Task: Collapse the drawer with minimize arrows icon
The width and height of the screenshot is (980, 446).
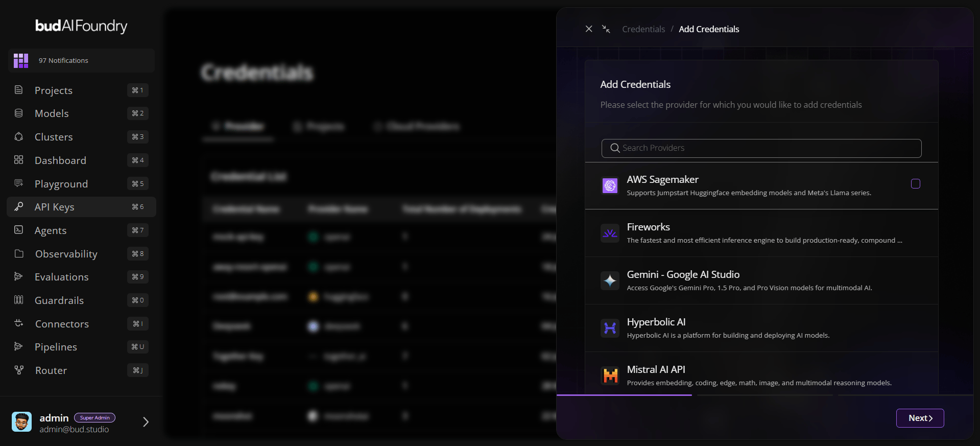Action: pyautogui.click(x=606, y=29)
